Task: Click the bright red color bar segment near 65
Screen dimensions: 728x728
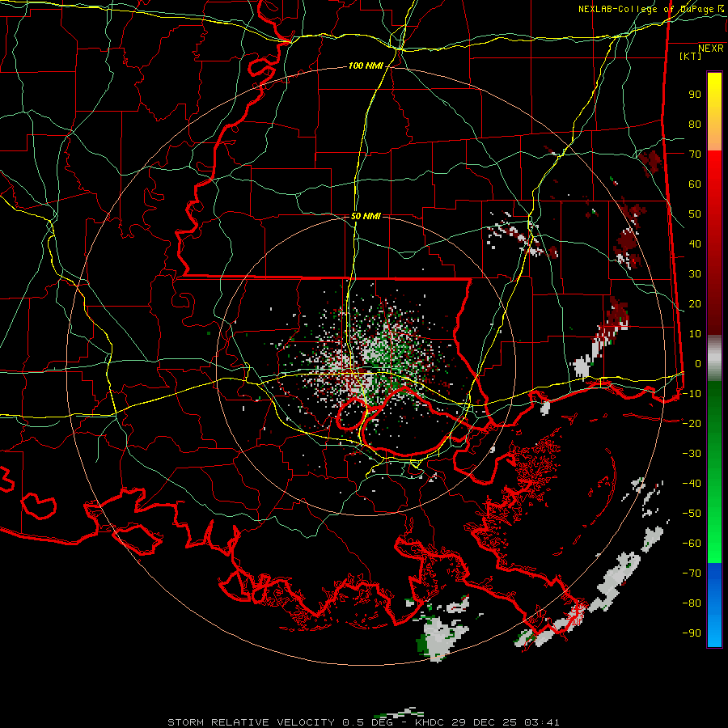Action: tap(714, 170)
